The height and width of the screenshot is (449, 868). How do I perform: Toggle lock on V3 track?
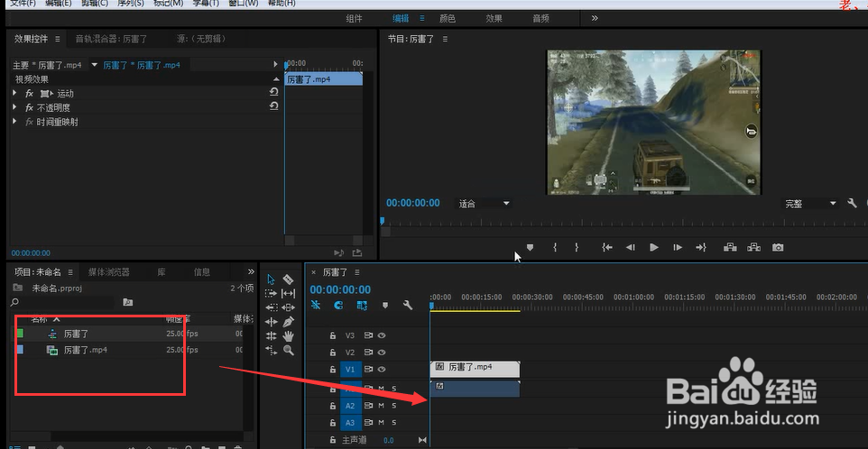point(333,335)
